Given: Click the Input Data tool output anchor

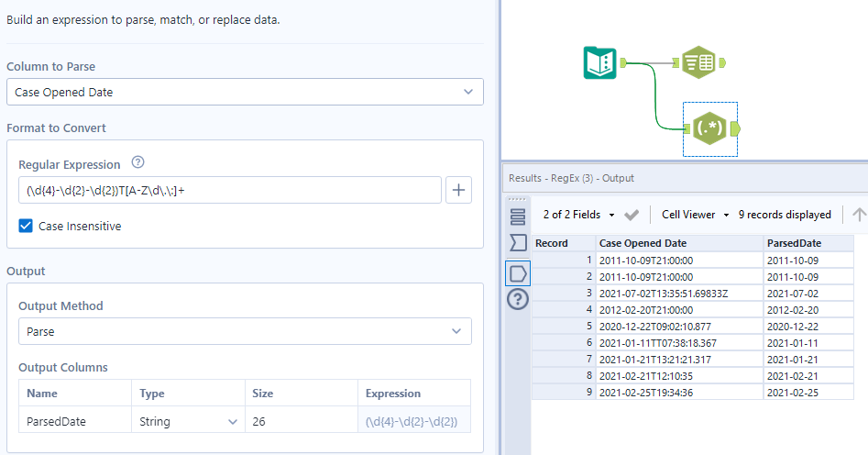Looking at the screenshot, I should click(622, 62).
